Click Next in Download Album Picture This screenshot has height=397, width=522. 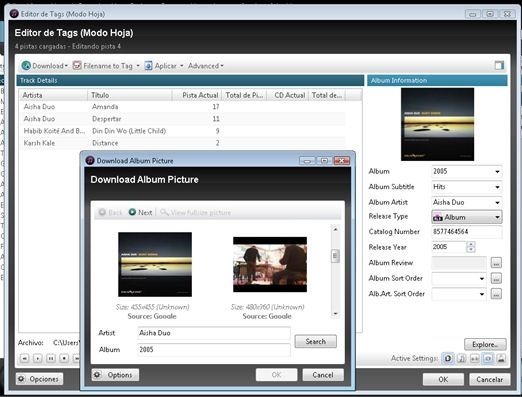(x=140, y=212)
